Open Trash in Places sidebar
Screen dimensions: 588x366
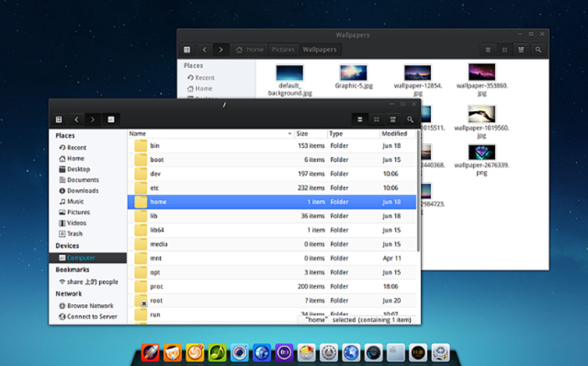pos(74,234)
